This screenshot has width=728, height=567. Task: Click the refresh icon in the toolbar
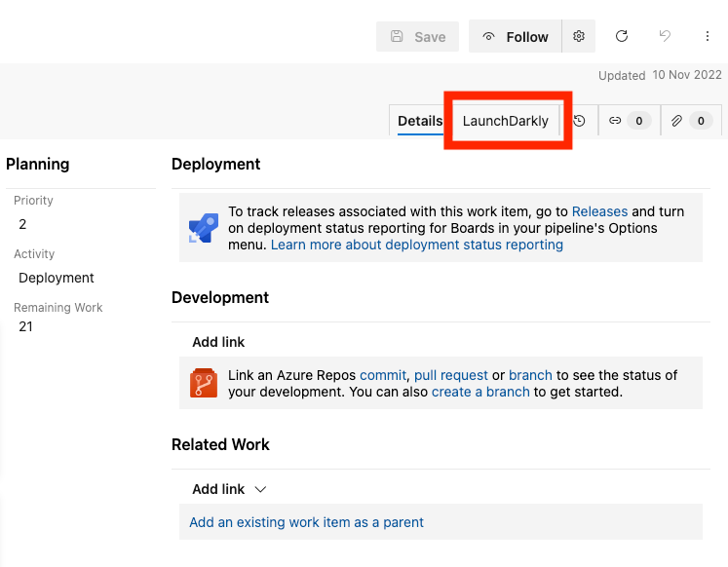coord(622,36)
